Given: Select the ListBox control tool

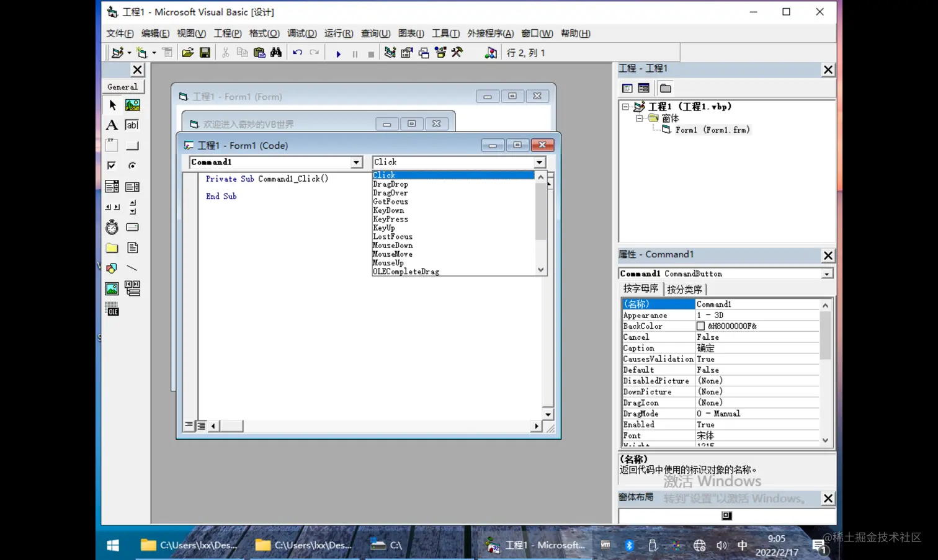Looking at the screenshot, I should point(132,187).
